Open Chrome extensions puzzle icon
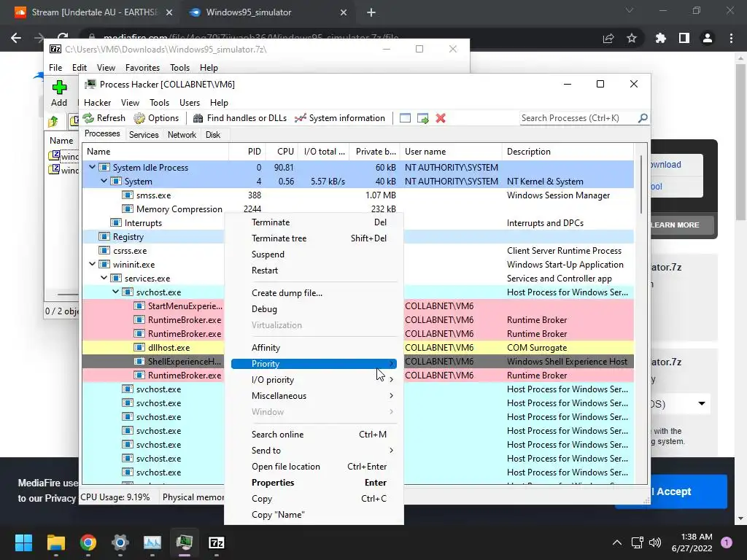Screen dimensions: 747x560 click(x=661, y=38)
